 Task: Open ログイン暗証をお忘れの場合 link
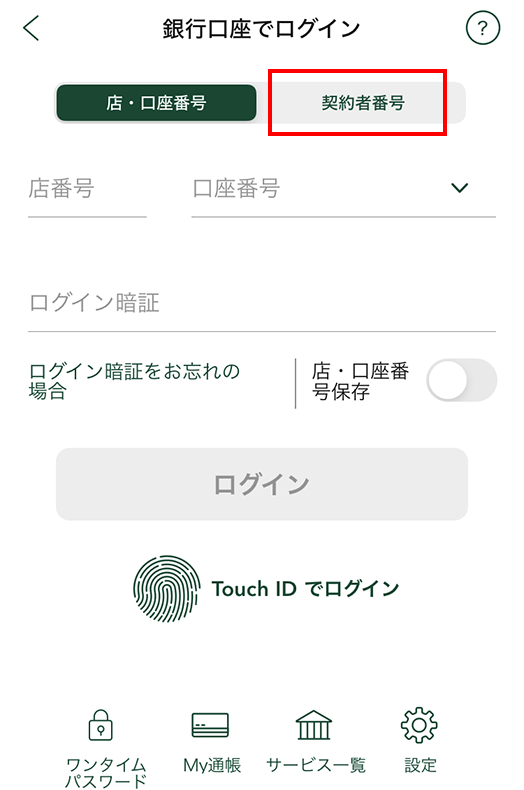[x=134, y=380]
